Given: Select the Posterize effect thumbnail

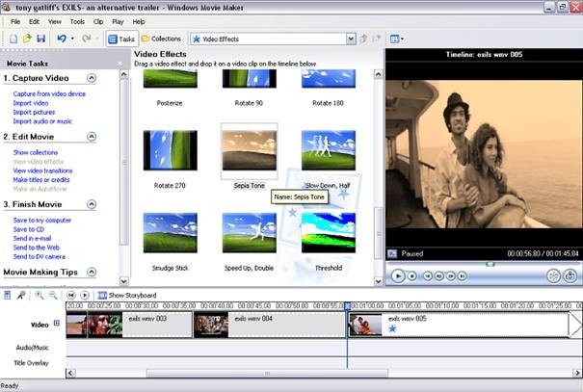Looking at the screenshot, I should tap(171, 78).
